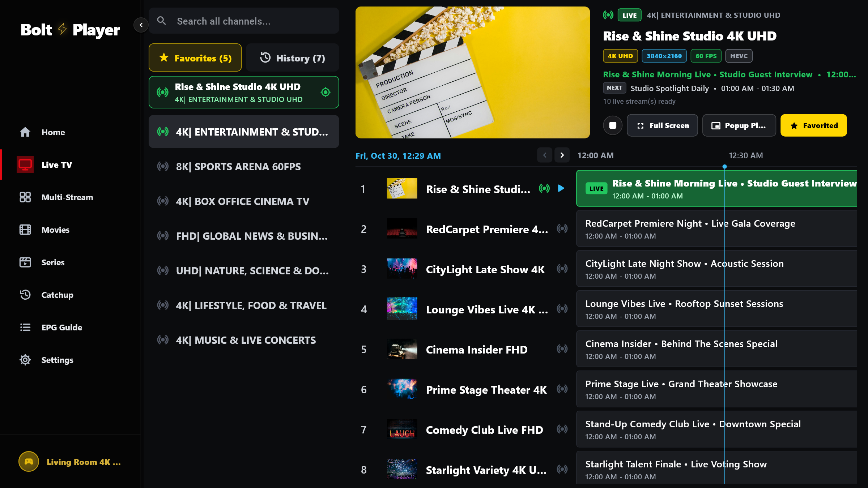This screenshot has height=488, width=868.
Task: Click the Full Screen button
Action: coord(662,125)
